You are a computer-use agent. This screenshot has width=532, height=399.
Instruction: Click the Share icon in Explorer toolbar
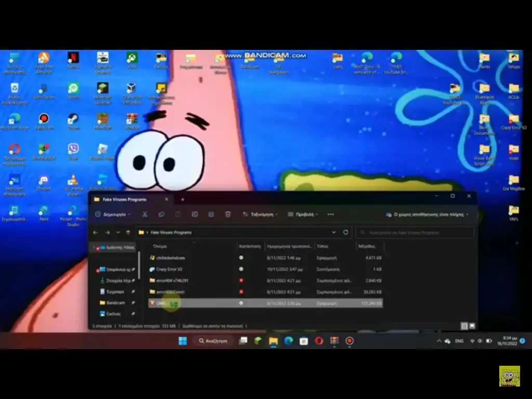[211, 214]
